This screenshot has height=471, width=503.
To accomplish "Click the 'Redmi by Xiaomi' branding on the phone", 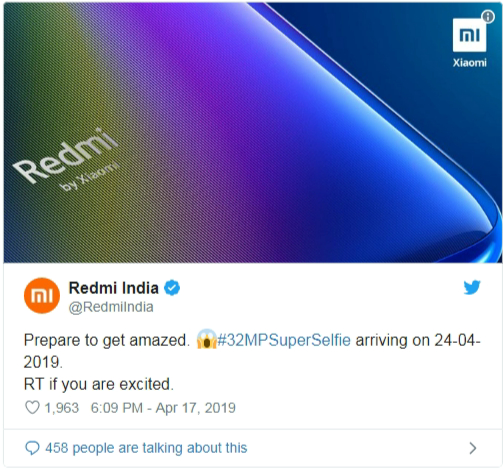I will coord(66,159).
